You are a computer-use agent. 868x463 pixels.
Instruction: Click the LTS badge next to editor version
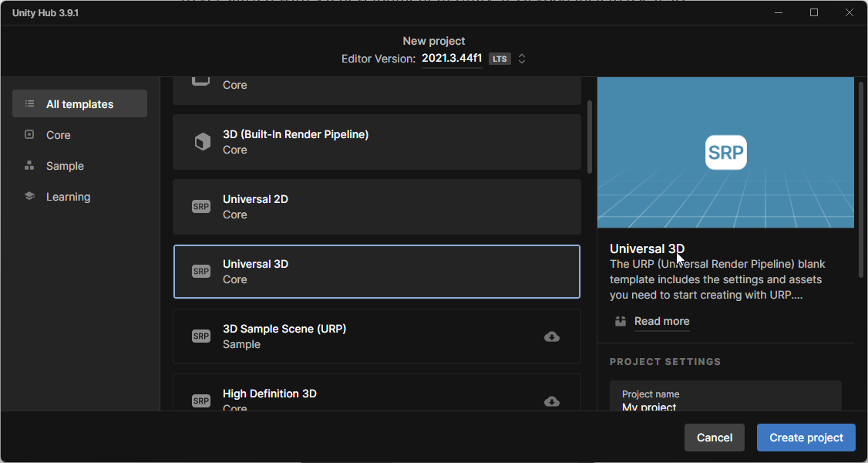click(x=500, y=58)
